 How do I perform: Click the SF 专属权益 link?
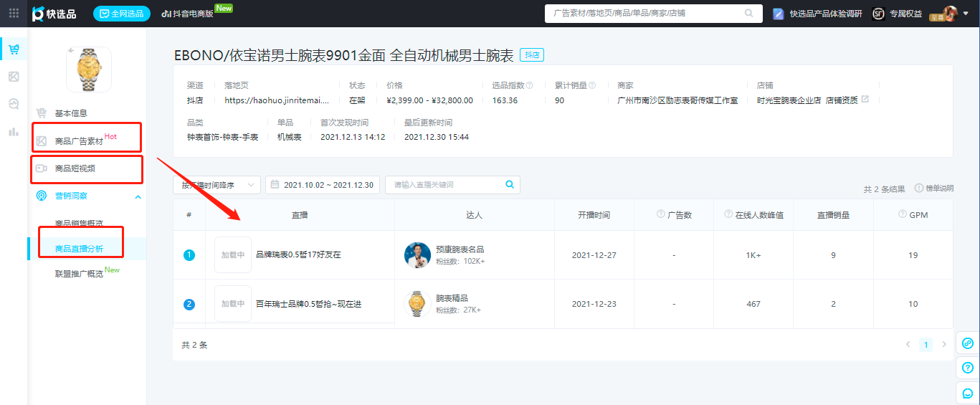coord(897,14)
